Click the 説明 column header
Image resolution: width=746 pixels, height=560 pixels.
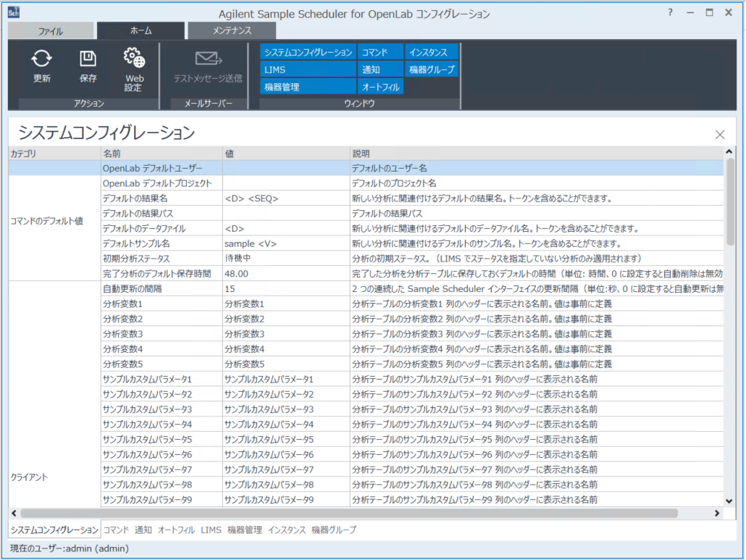(537, 154)
